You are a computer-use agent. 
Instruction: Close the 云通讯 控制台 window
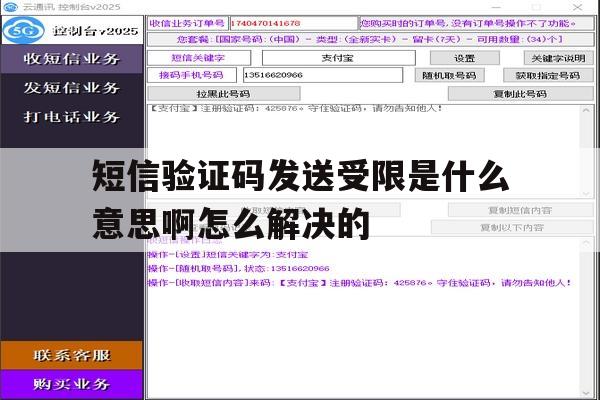577,7
